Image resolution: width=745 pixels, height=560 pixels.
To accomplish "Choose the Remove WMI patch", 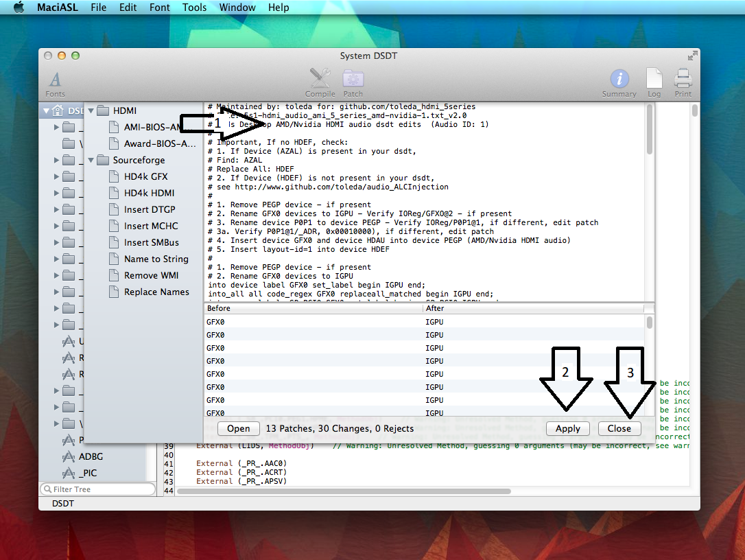I will coord(151,275).
